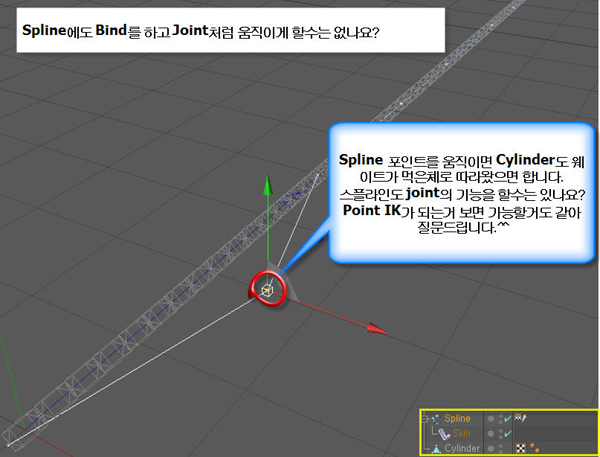Click the Spline object icon
Screen dimensions: 600x457
click(x=436, y=419)
